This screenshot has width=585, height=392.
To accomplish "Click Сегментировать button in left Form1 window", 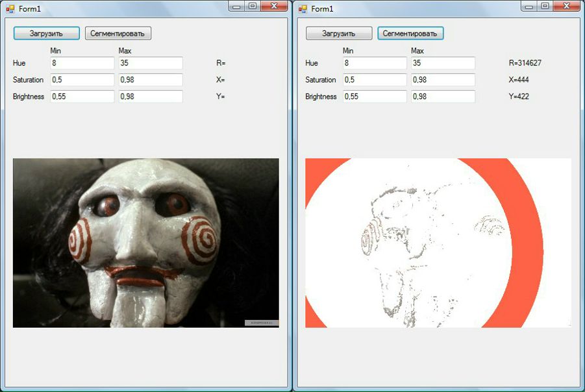I will pyautogui.click(x=118, y=33).
